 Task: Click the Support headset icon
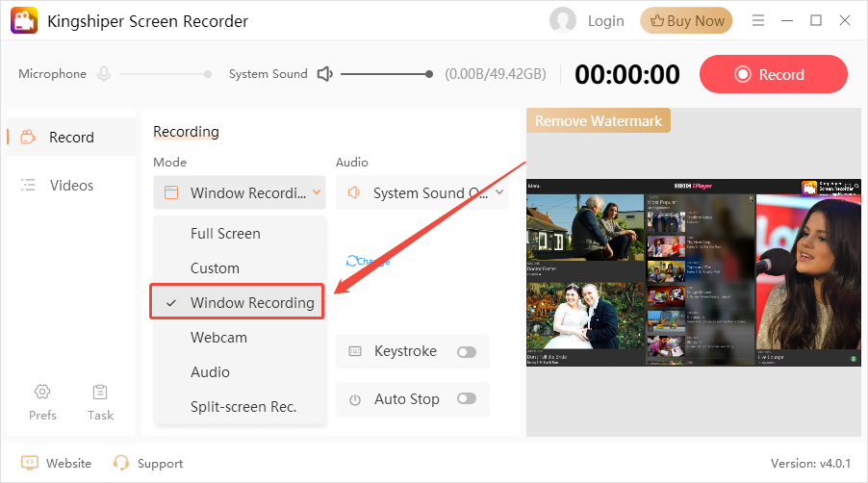click(x=120, y=463)
